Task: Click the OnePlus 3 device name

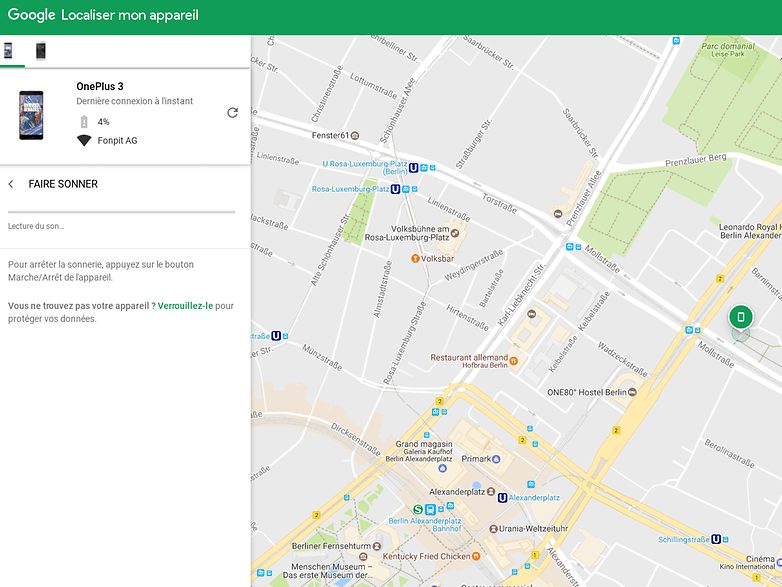Action: click(100, 86)
